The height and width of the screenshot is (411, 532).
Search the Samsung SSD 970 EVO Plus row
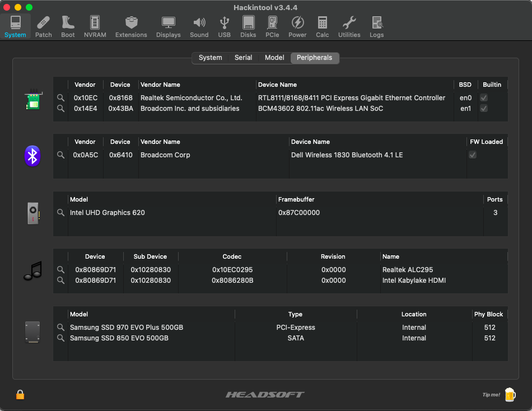pos(60,327)
